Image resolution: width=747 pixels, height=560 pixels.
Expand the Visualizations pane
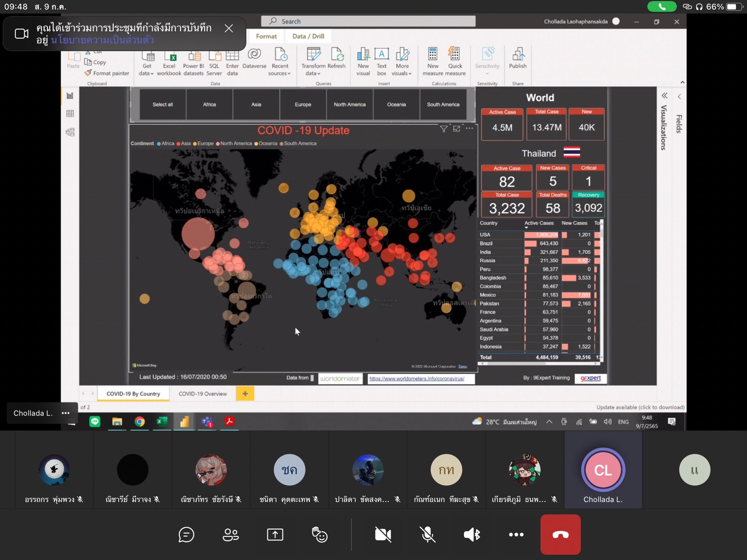pos(664,96)
